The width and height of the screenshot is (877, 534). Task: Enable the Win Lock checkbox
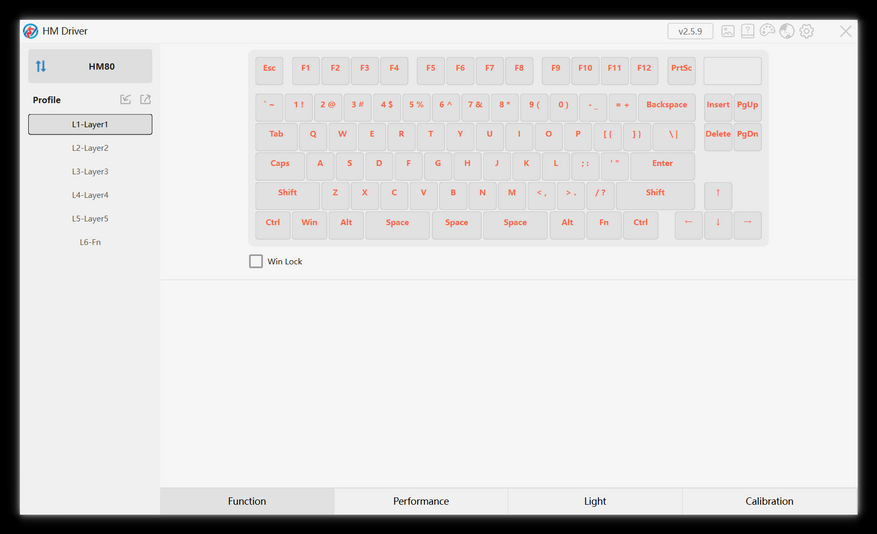point(256,261)
